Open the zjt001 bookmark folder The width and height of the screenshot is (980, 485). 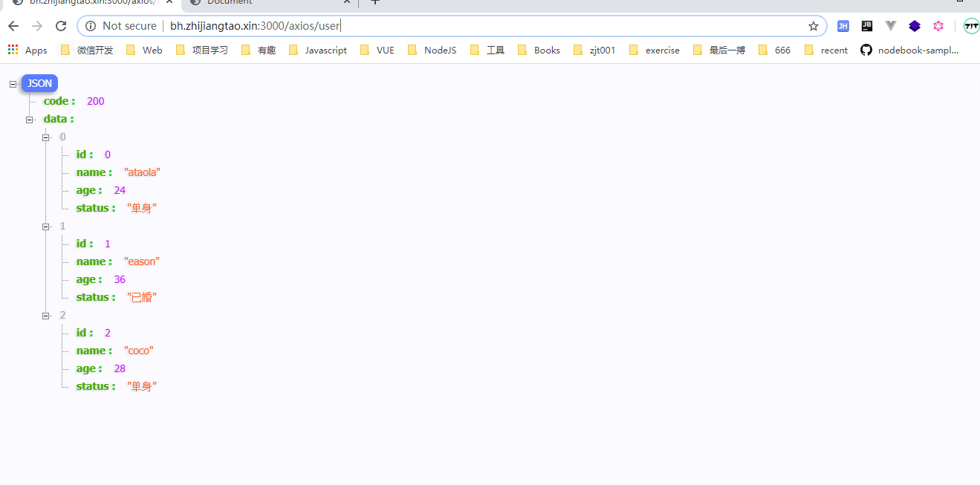pos(594,50)
